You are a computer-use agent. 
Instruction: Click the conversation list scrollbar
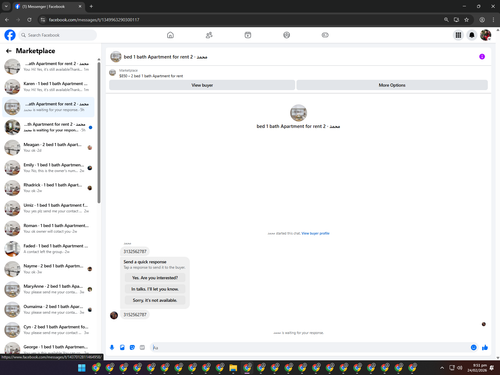point(99,132)
